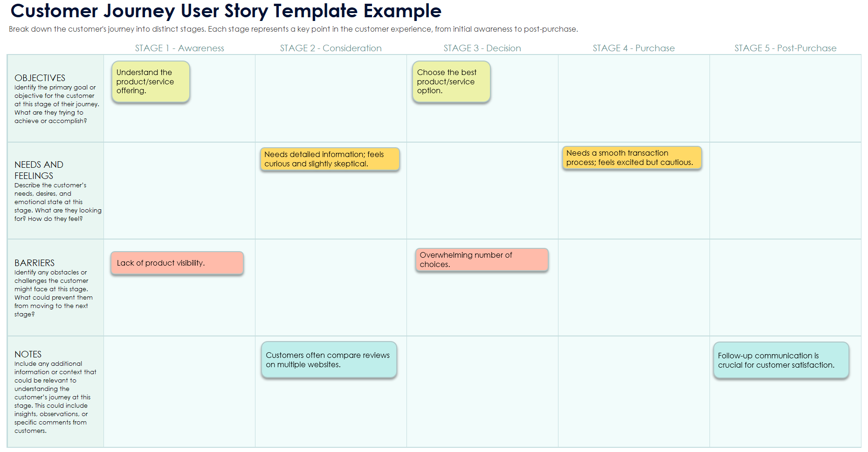
Task: Select the 'STAGE 3 - Decision' column header
Action: point(482,48)
